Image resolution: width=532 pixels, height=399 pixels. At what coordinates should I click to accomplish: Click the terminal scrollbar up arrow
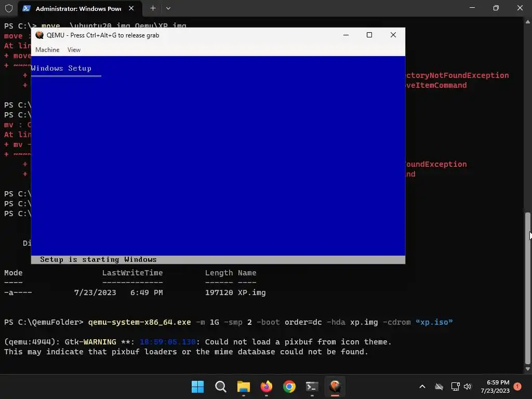click(x=528, y=22)
